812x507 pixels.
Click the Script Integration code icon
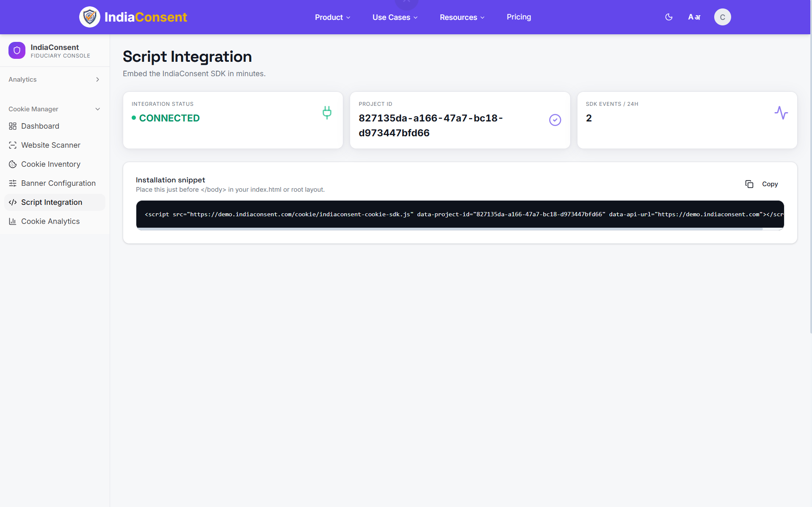(x=13, y=202)
